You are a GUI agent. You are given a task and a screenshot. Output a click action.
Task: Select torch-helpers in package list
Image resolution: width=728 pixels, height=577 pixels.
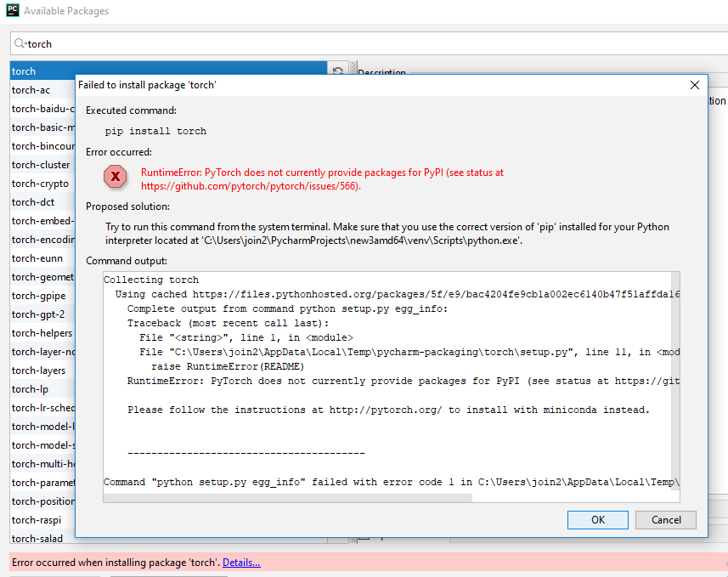click(x=42, y=333)
